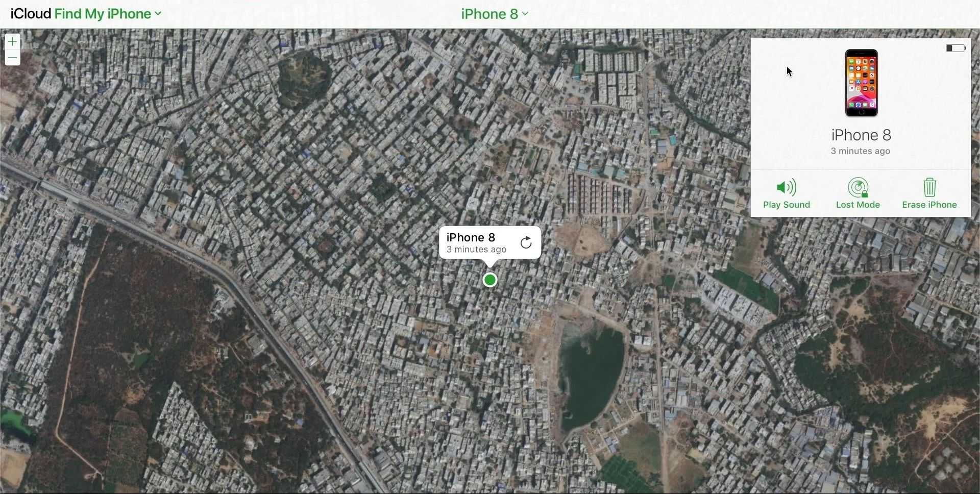Screen dimensions: 980x494
Task: Click iPhone 8 name in the info panel
Action: tap(861, 135)
